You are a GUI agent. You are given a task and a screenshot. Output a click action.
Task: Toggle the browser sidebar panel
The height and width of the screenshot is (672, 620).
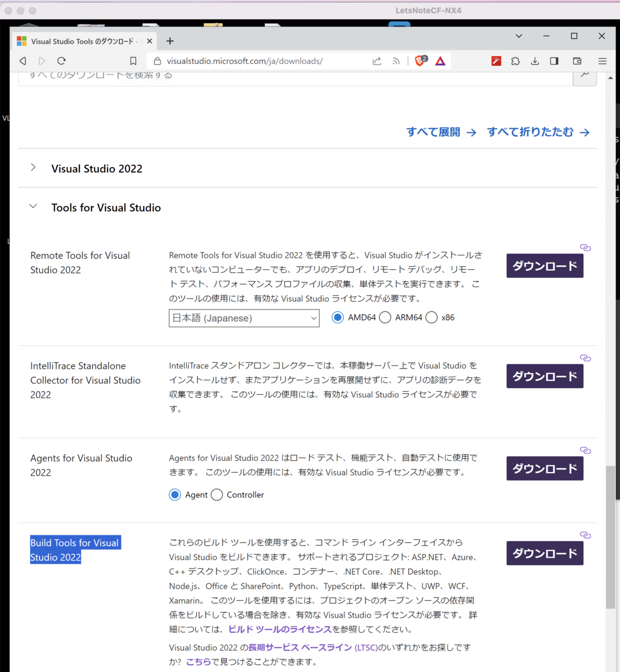pyautogui.click(x=554, y=61)
